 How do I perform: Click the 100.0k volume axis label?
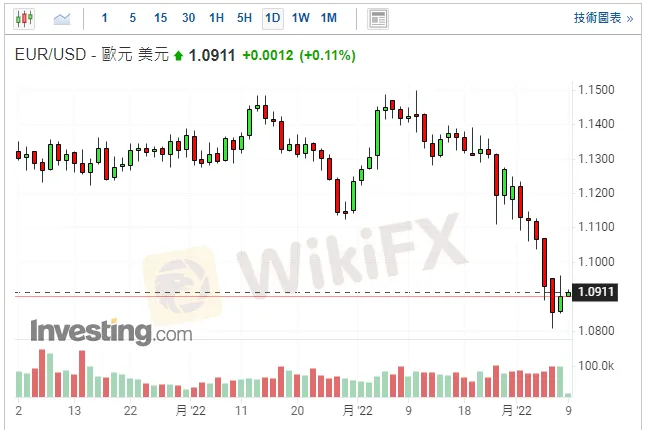coord(597,365)
